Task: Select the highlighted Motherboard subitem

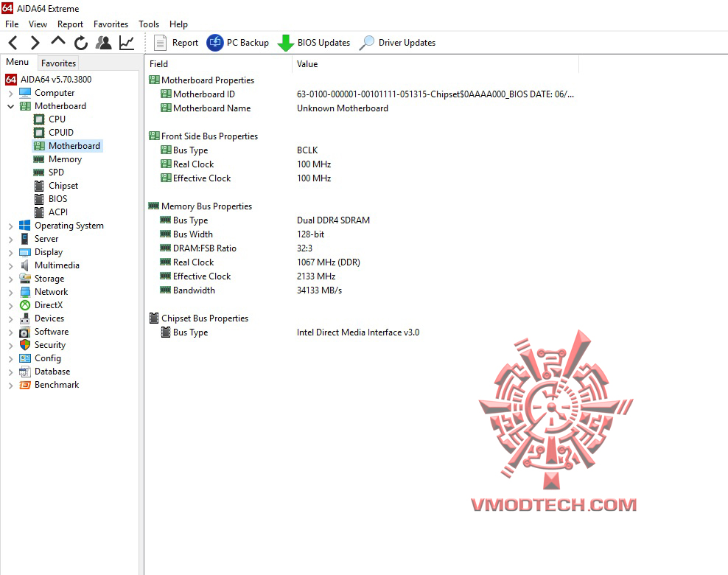Action: (x=68, y=146)
